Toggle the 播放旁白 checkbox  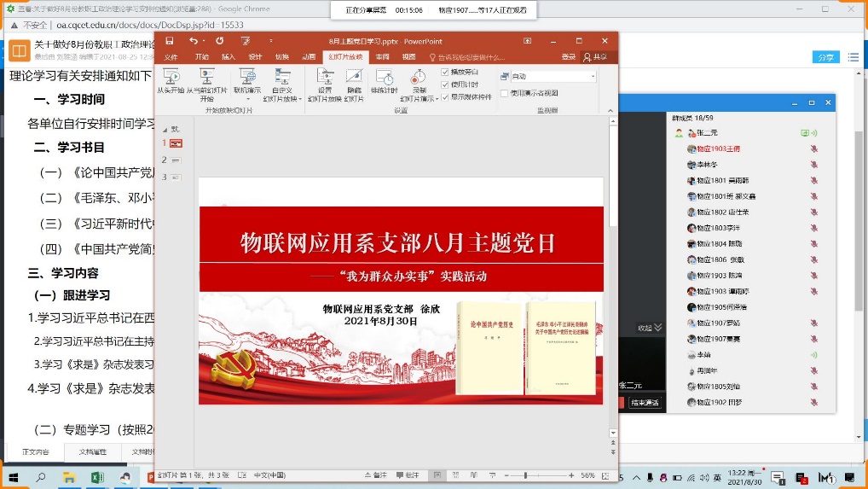[x=445, y=72]
